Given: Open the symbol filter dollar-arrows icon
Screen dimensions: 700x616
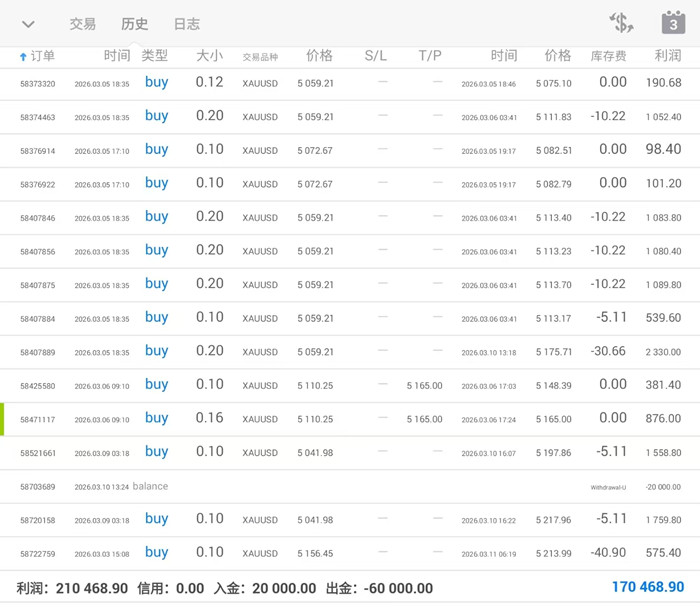Looking at the screenshot, I should point(621,23).
